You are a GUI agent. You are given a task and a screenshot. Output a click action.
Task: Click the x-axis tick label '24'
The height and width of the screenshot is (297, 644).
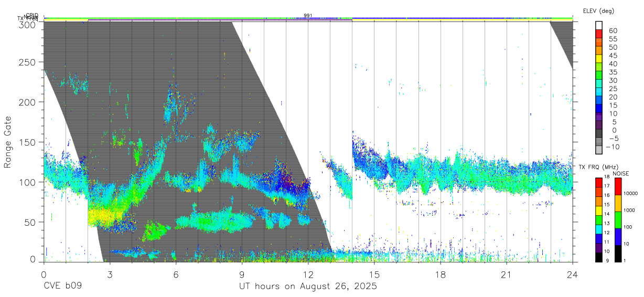[x=573, y=274]
